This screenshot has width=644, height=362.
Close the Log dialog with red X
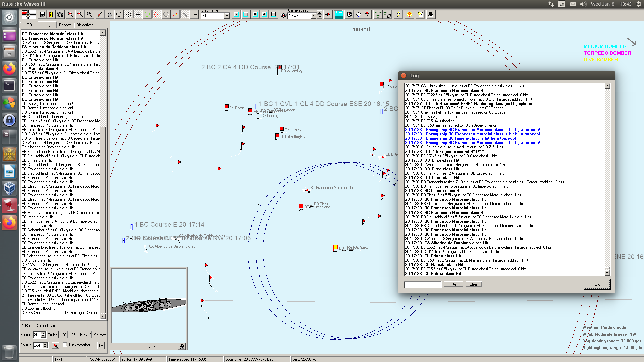click(x=404, y=76)
